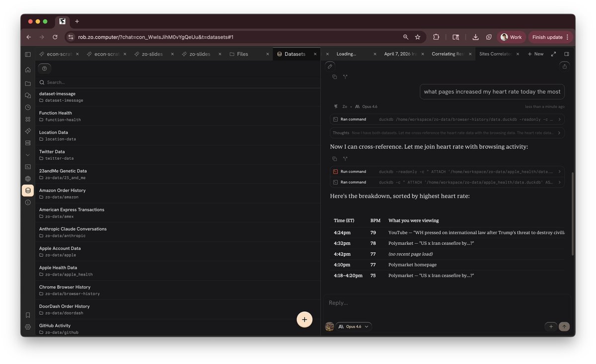Click the help question mark button
The height and width of the screenshot is (364, 596).
point(44,69)
